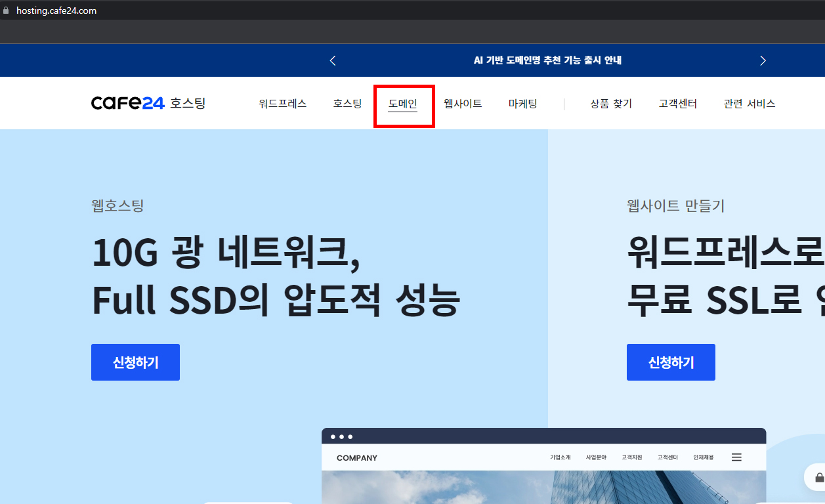Open the 워드프레스 menu
Screen dimensions: 825x504
coord(283,104)
